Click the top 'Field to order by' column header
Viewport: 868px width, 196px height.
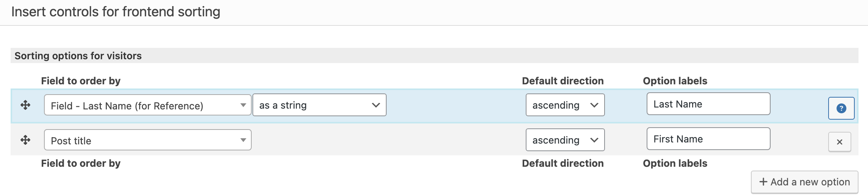click(81, 81)
